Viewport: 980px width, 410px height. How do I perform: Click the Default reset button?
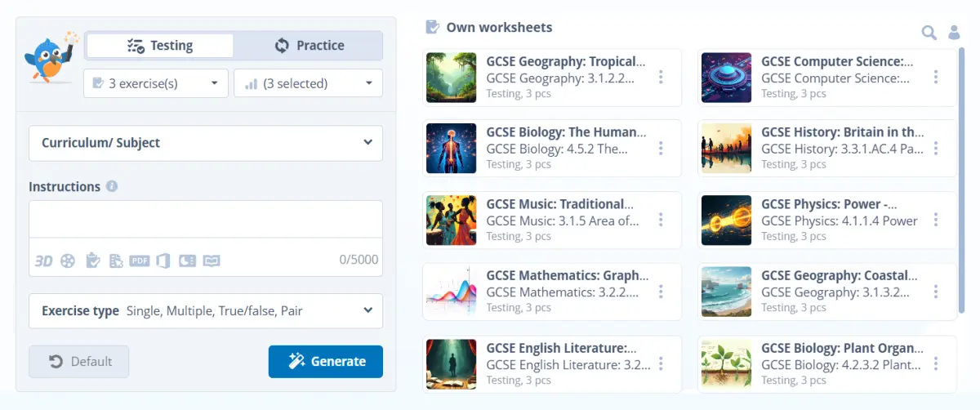coord(79,361)
